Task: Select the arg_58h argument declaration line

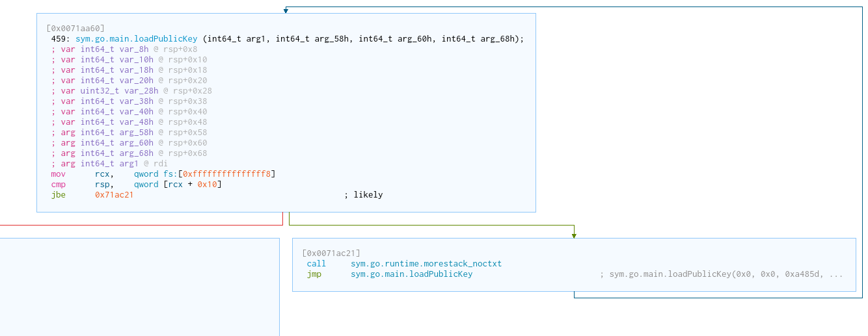Action: pos(129,133)
